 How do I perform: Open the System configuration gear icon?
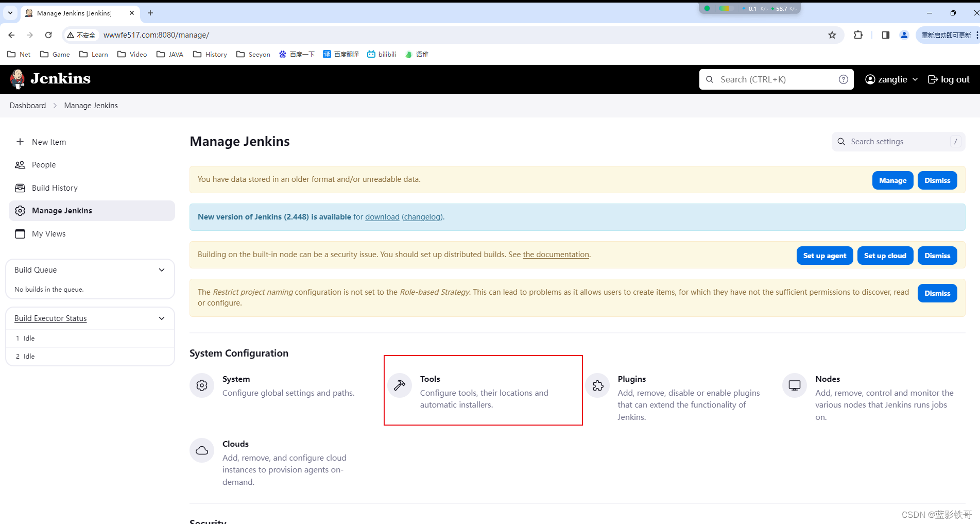click(202, 385)
